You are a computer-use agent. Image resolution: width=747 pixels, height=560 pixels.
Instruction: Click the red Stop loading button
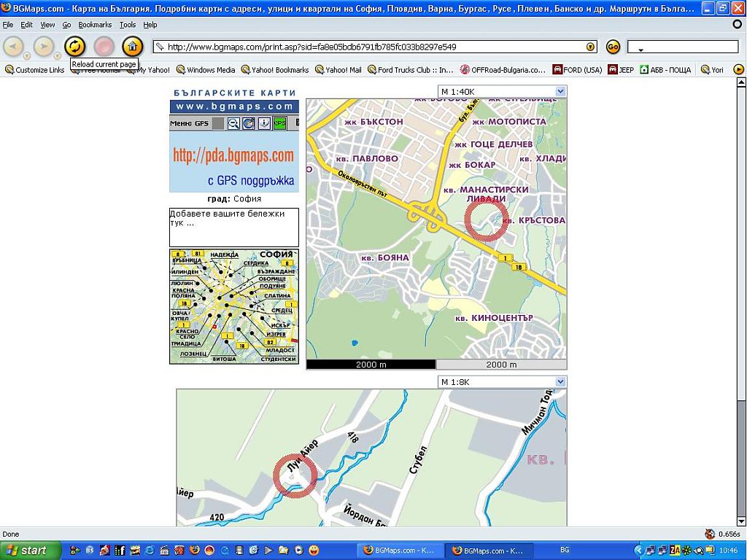pos(104,46)
